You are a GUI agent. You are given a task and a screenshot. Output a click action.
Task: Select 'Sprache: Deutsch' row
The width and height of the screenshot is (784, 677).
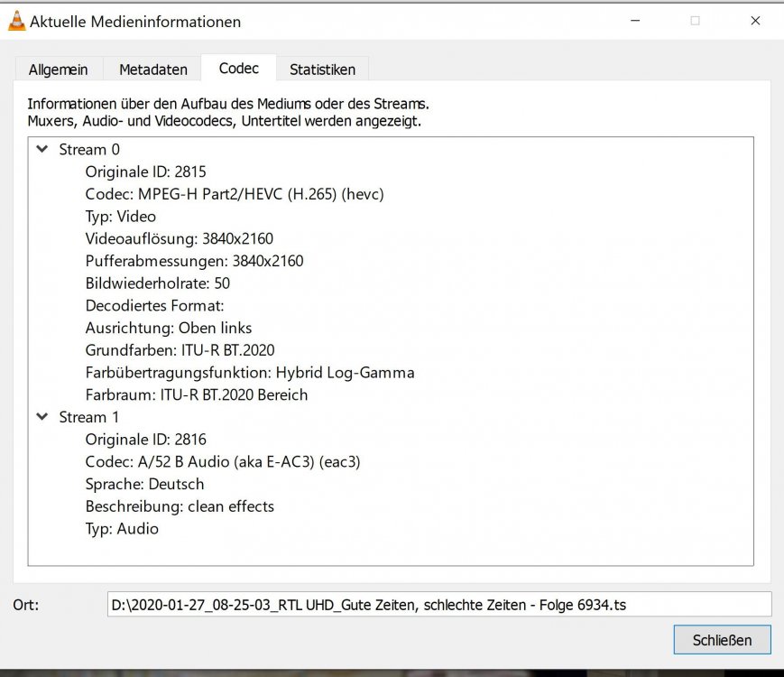[x=144, y=484]
